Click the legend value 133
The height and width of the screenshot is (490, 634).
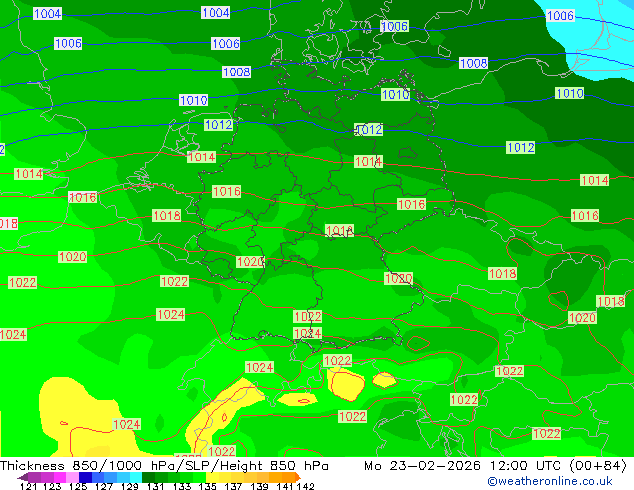tap(182, 486)
